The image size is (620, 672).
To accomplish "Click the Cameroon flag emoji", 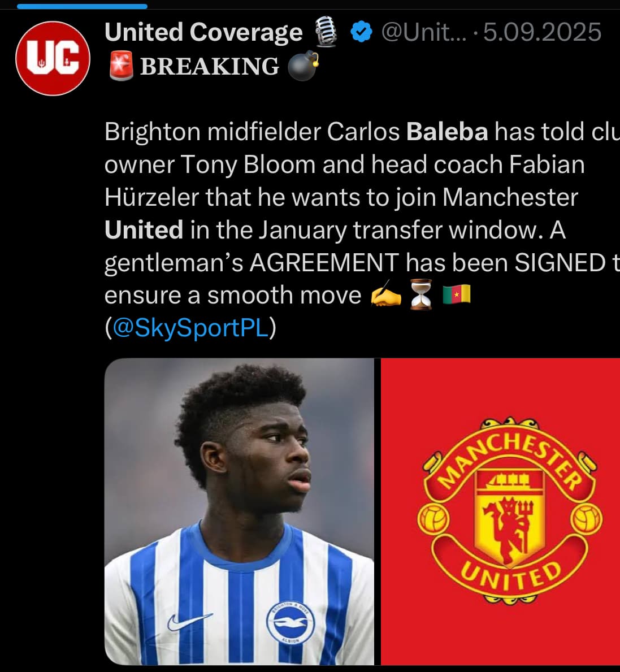I will point(456,294).
